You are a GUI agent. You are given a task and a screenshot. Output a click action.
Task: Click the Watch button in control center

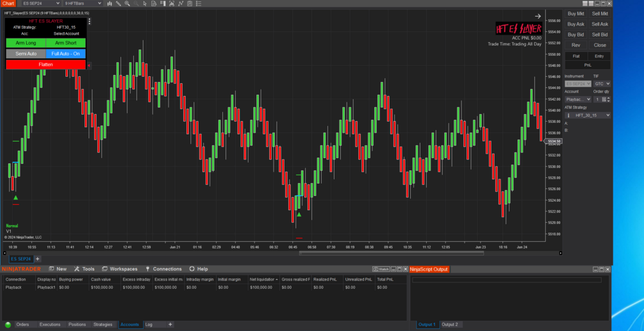pos(381,269)
